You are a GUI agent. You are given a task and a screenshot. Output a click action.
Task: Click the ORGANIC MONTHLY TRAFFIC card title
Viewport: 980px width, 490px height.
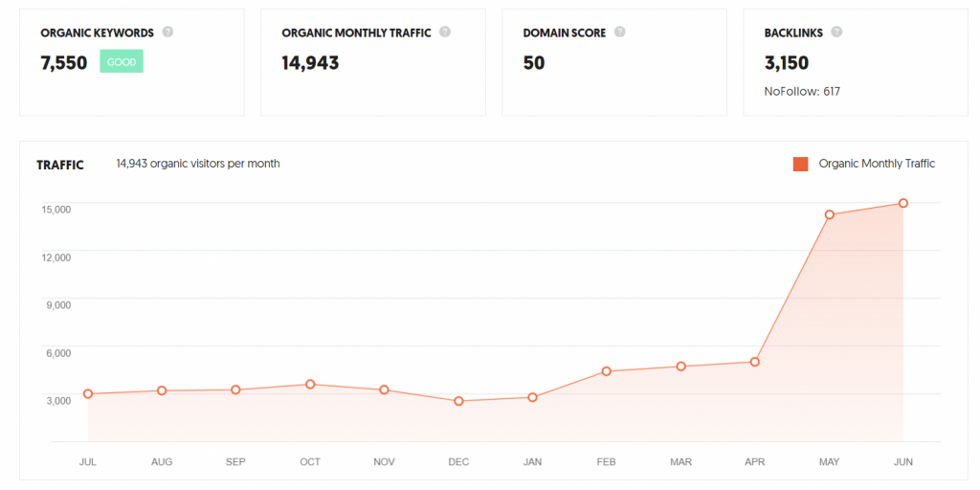356,33
